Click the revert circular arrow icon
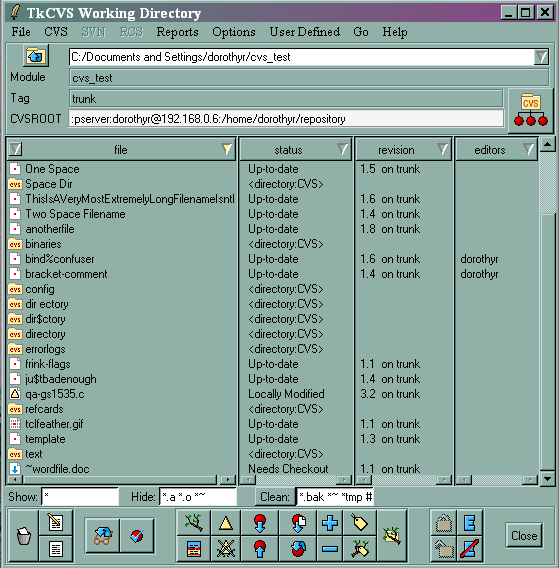559x568 pixels. pyautogui.click(x=298, y=549)
